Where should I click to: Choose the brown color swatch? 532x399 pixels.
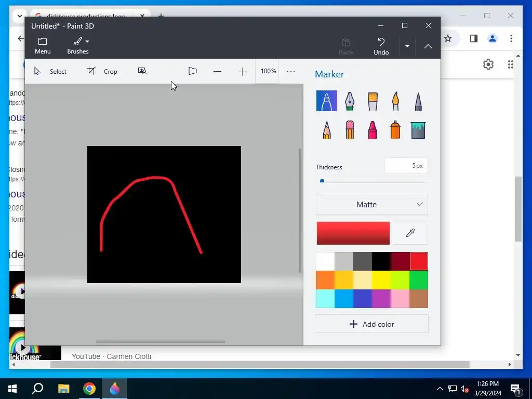click(419, 299)
